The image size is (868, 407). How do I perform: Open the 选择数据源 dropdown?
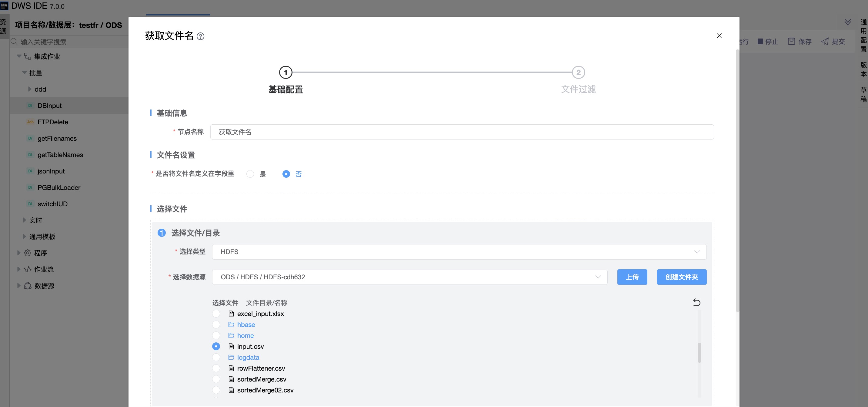409,277
